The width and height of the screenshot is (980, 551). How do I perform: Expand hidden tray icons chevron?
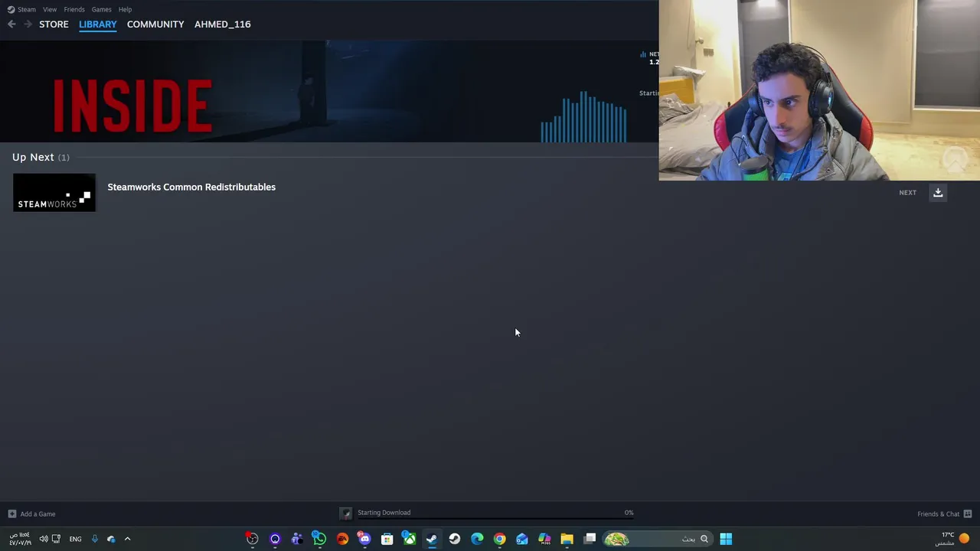click(x=127, y=539)
